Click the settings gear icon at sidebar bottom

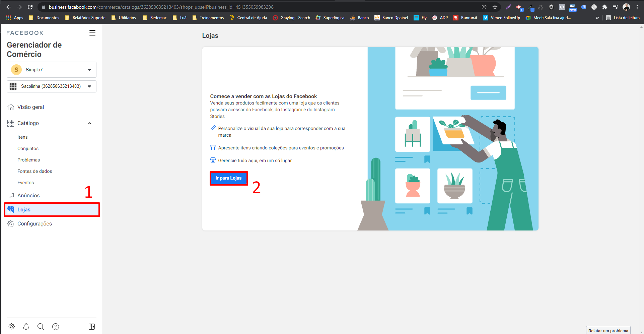coord(11,327)
